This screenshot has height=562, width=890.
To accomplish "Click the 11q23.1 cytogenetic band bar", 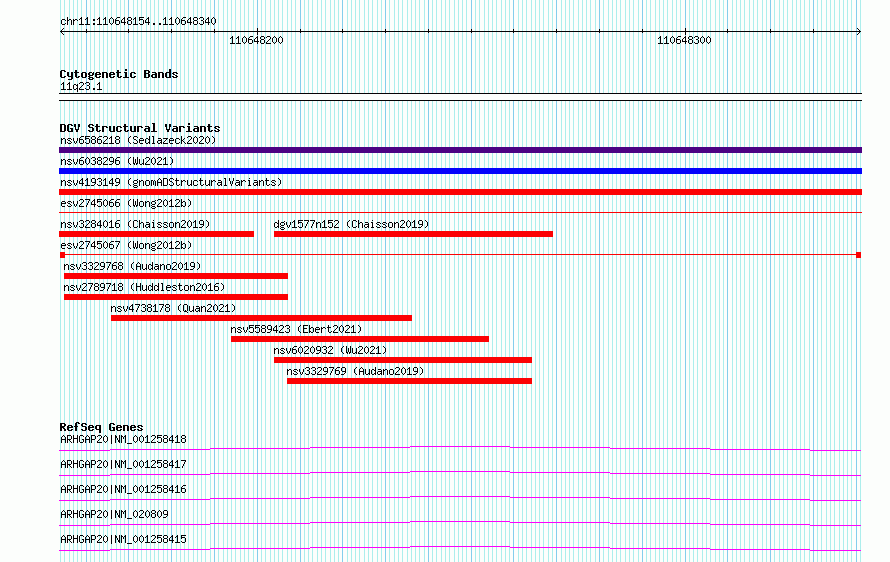I will 460,97.
